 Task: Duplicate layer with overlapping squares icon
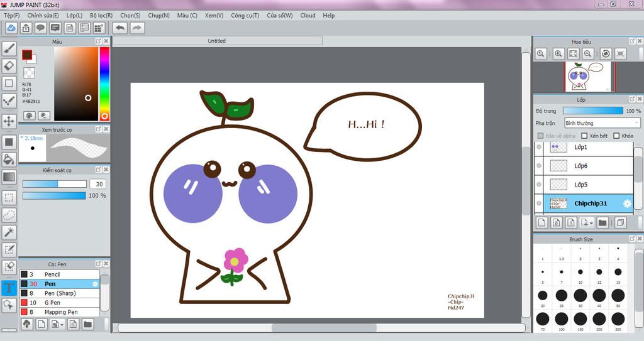(621, 222)
